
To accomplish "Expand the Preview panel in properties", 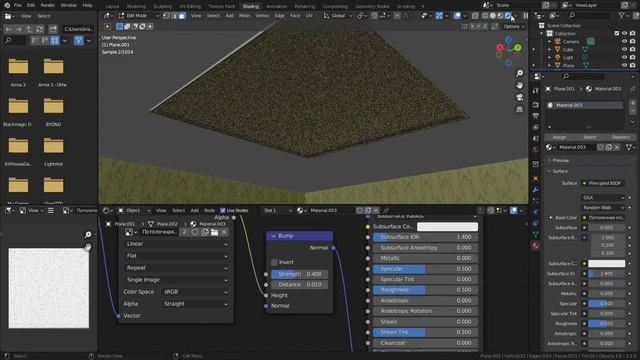I will (560, 160).
